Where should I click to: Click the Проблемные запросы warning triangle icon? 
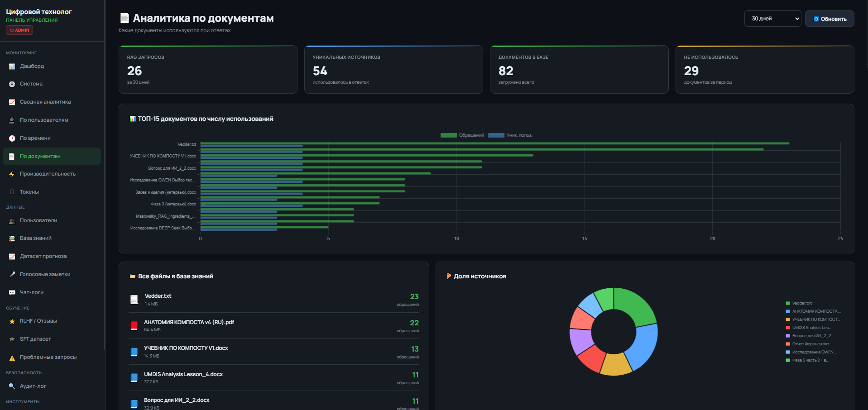pos(12,358)
